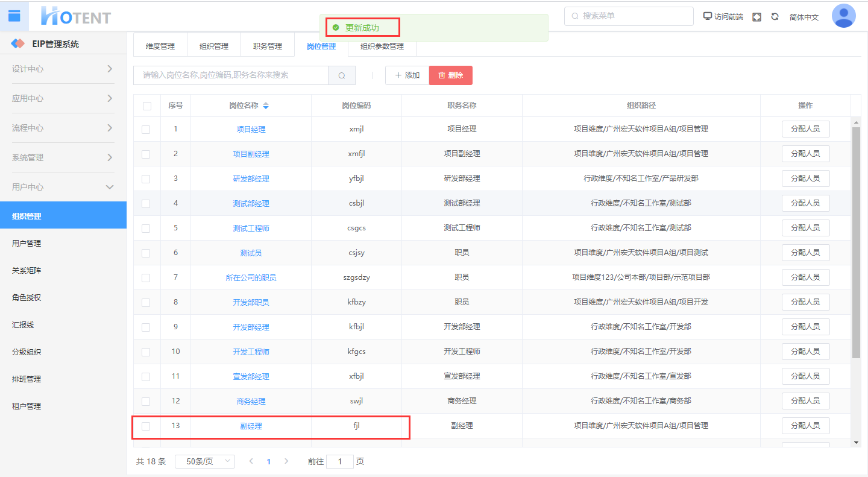Open 用户管理 in the sidebar
Viewport: 868px width, 477px height.
click(x=27, y=244)
